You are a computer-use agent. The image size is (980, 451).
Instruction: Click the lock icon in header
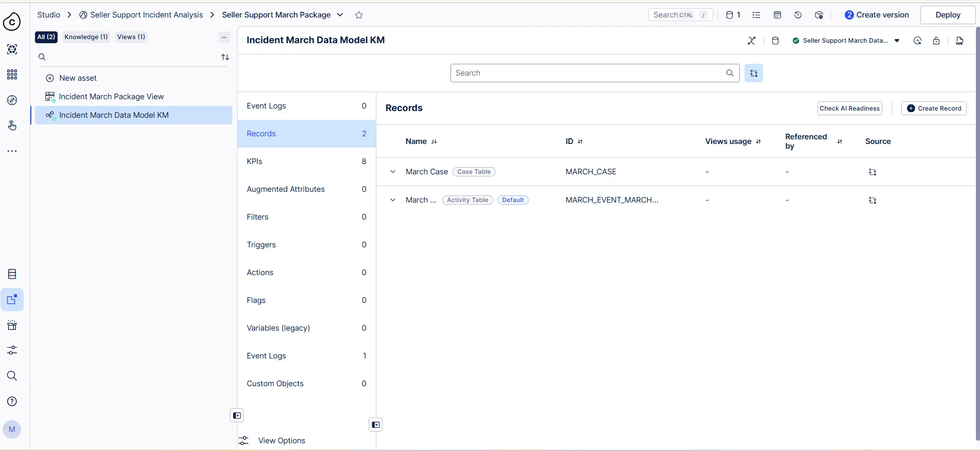tap(936, 41)
